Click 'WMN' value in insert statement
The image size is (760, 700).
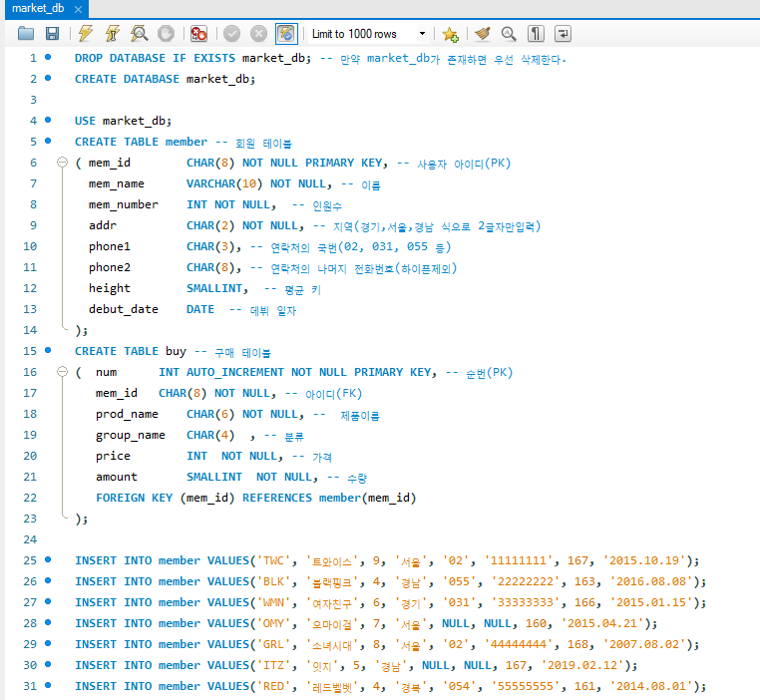[273, 602]
